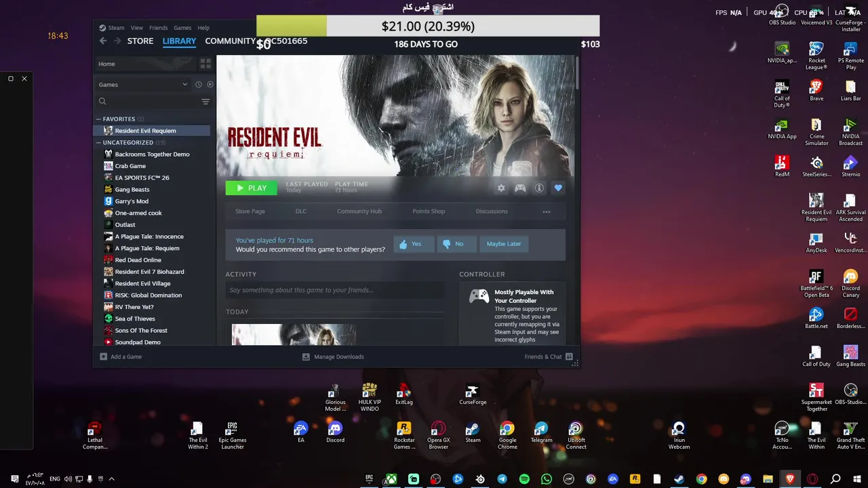
Task: Open the Friends menu
Action: 158,28
